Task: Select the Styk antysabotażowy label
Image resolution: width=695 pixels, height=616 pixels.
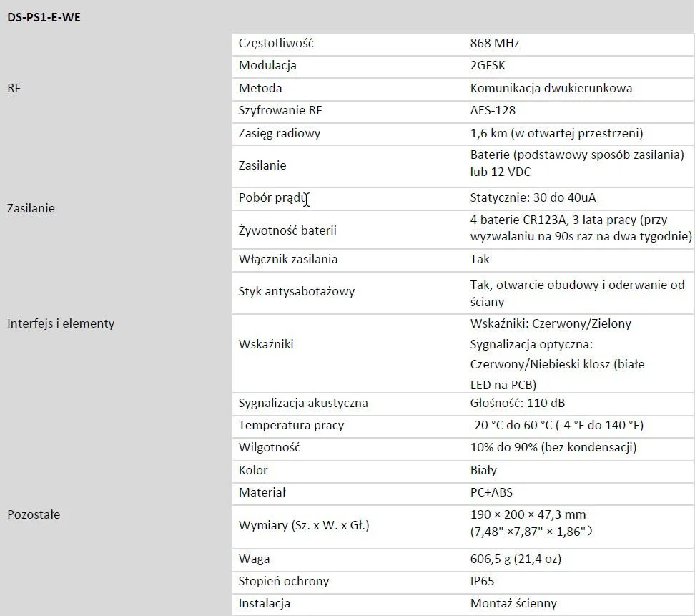Action: pyautogui.click(x=297, y=291)
